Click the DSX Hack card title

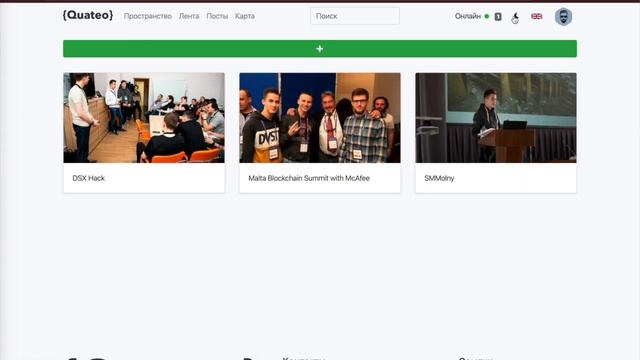(x=89, y=178)
